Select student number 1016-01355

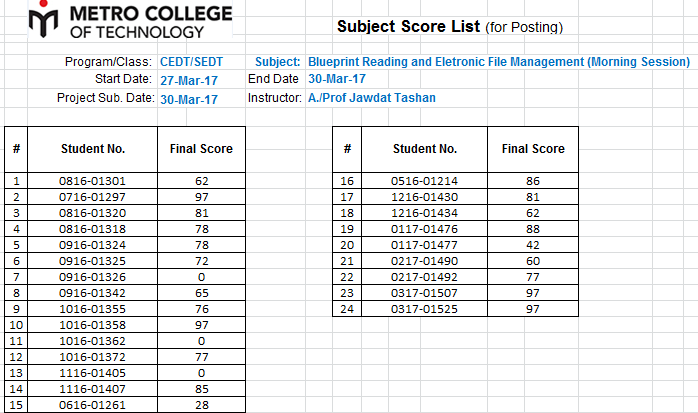tap(93, 309)
